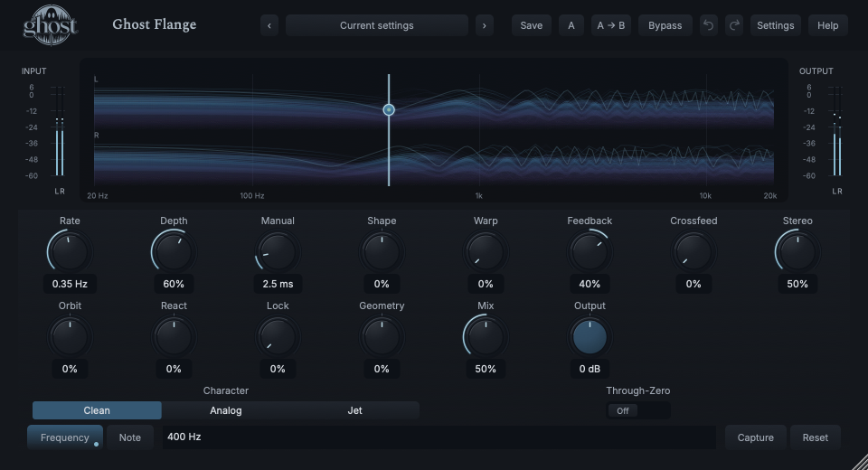Click the Crossfeed 0% value field
Screen dimensions: 868x470
(693, 284)
